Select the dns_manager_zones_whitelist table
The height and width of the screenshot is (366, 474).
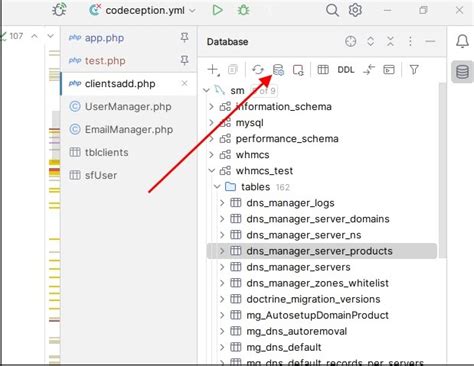317,283
